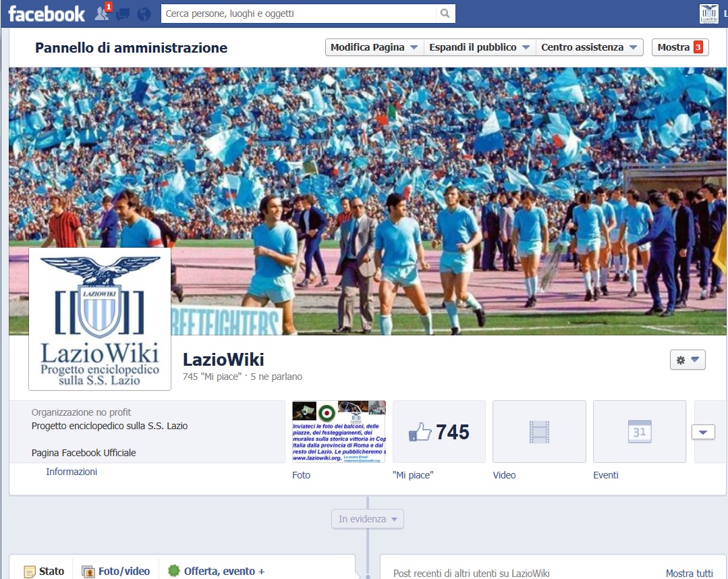This screenshot has height=579, width=728.
Task: Click the LazioWiki account avatar
Action: (708, 13)
